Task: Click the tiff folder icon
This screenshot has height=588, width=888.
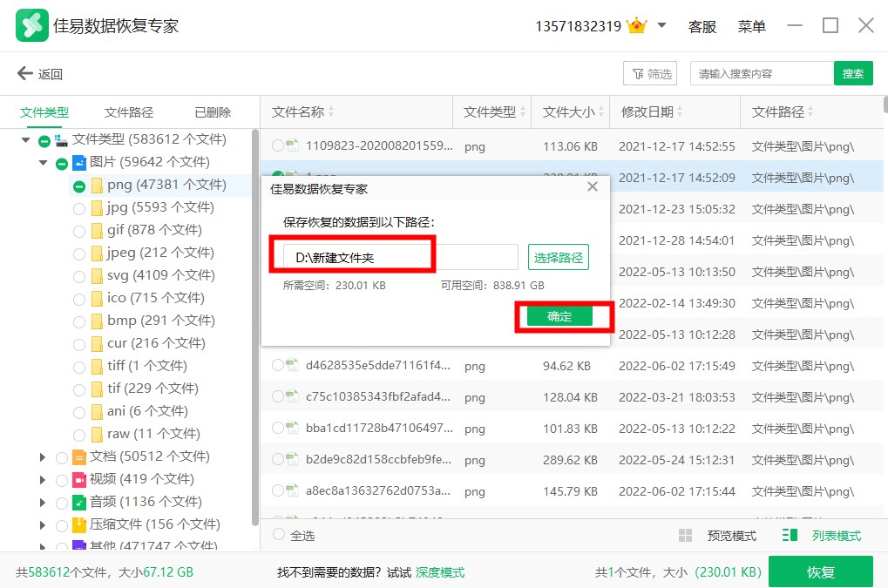Action: pyautogui.click(x=97, y=366)
